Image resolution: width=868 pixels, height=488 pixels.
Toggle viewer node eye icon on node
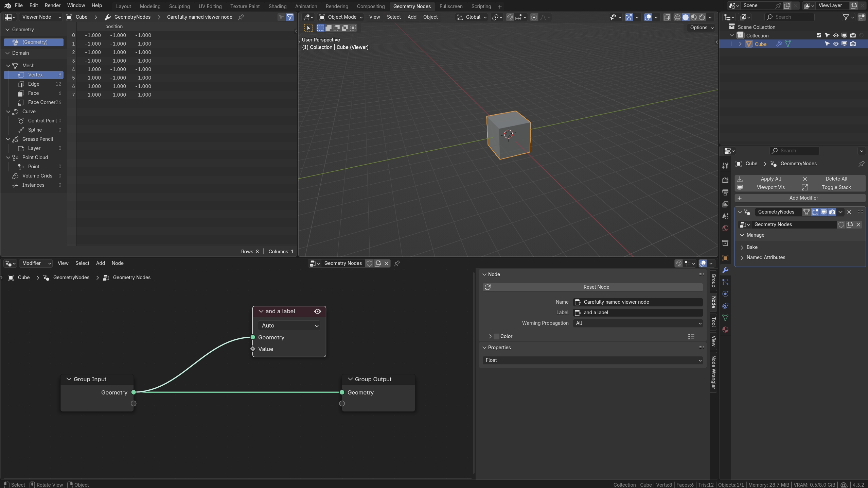[x=318, y=311]
